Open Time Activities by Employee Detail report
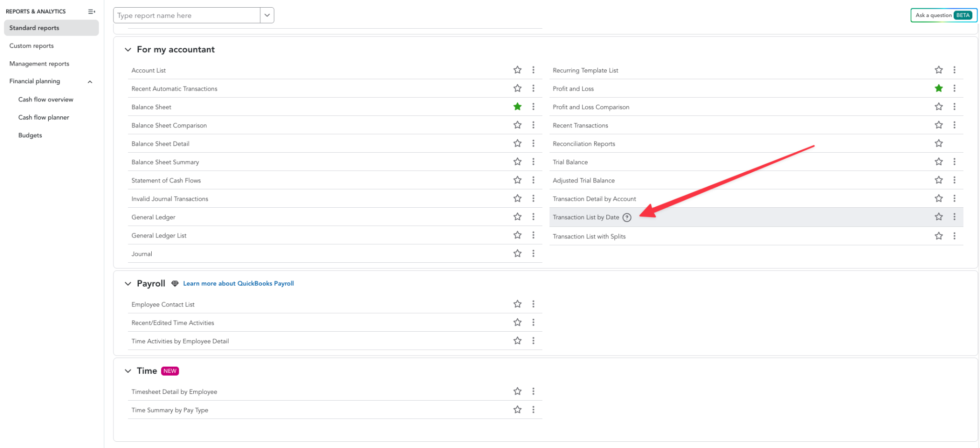 point(180,341)
